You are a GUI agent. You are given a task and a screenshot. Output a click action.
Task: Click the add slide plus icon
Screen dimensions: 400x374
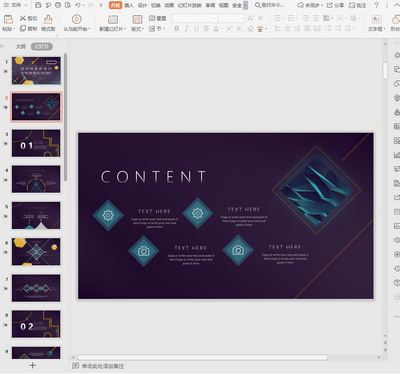coord(32,365)
